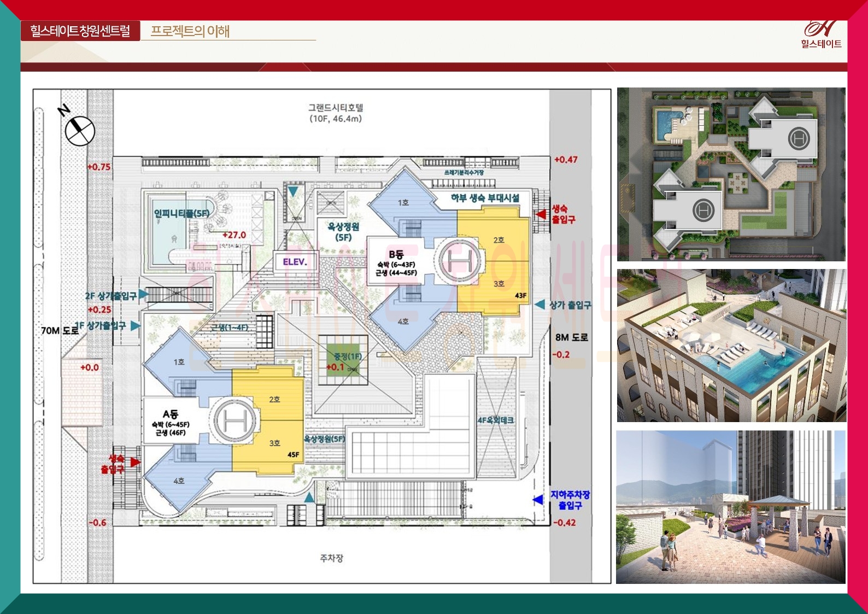Click the A동 building label

(170, 414)
